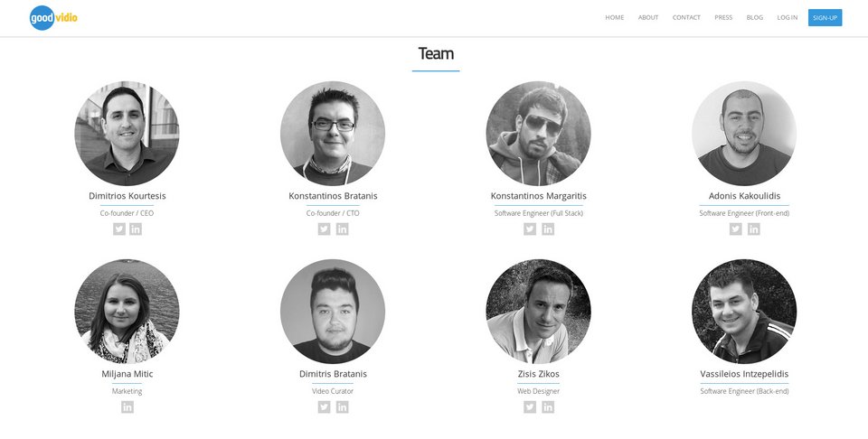868x439 pixels.
Task: Go to the Home menu item
Action: click(615, 18)
